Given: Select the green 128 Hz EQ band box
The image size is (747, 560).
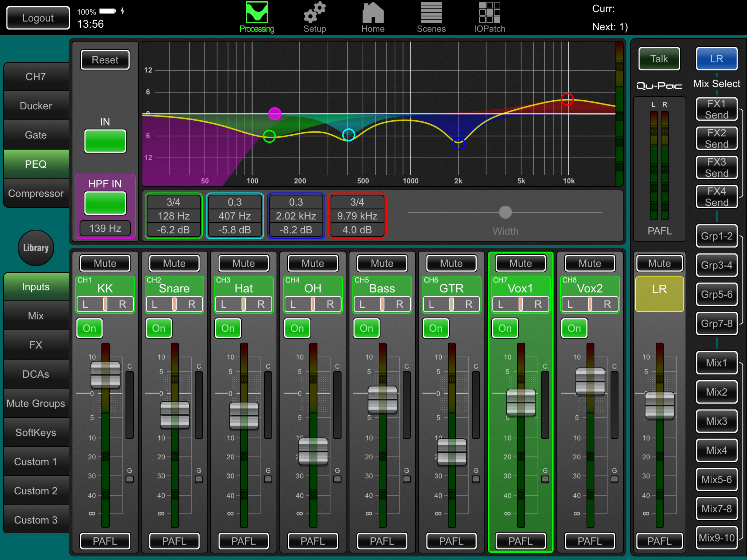Looking at the screenshot, I should [174, 216].
